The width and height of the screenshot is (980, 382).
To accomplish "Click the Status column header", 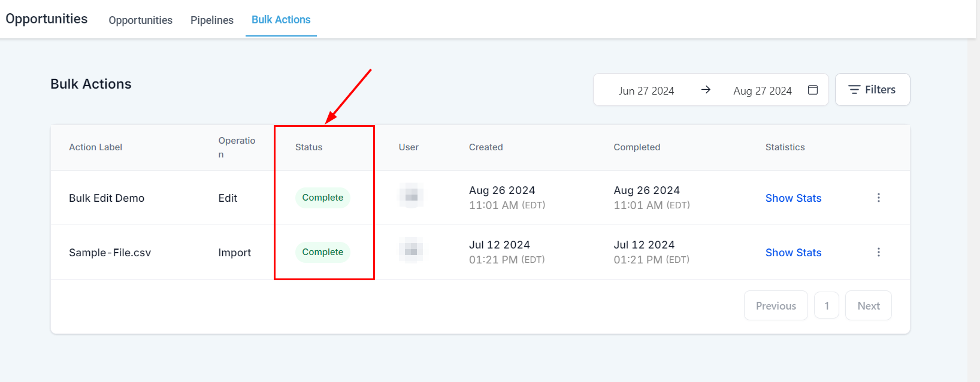I will click(308, 147).
